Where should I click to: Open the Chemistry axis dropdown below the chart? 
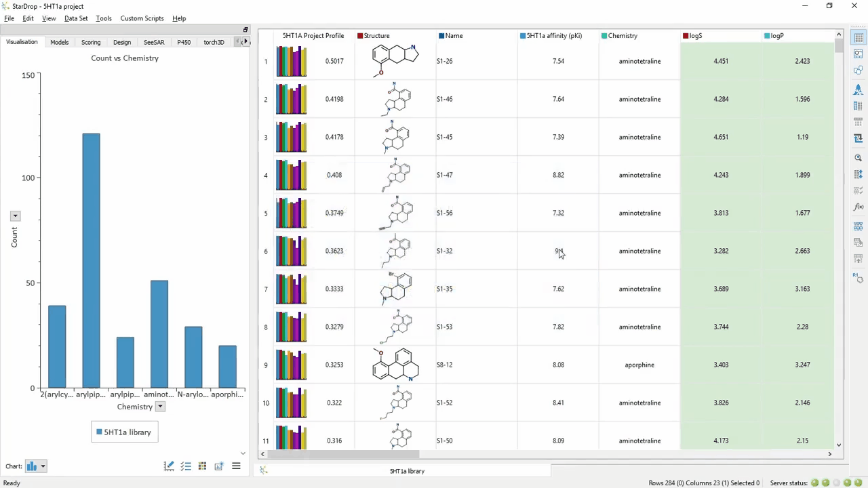[x=159, y=407]
